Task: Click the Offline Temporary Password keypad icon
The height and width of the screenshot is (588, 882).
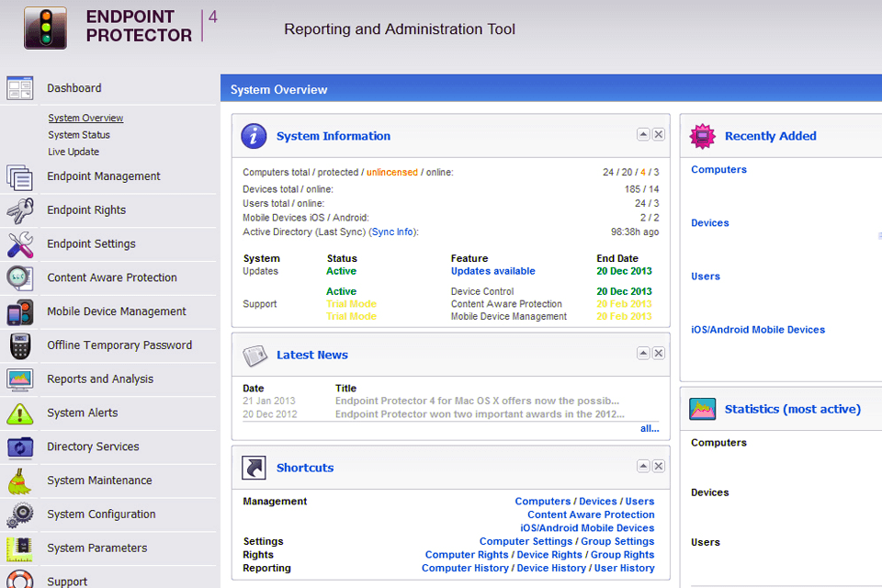Action: coord(19,346)
